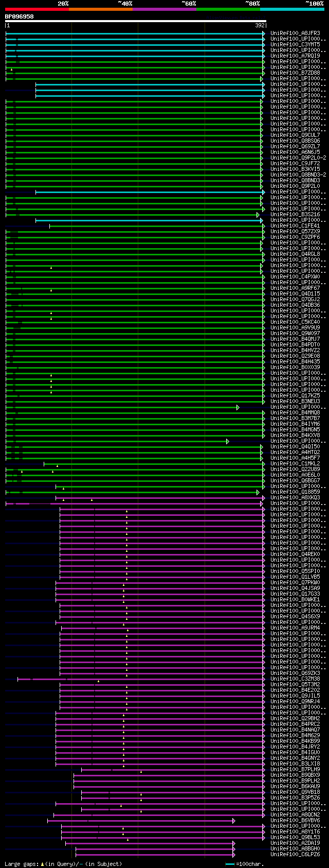Screen dimensions: 329x868
Task: Open hit UniRef100_A7RQI9
Action: [x=295, y=56]
